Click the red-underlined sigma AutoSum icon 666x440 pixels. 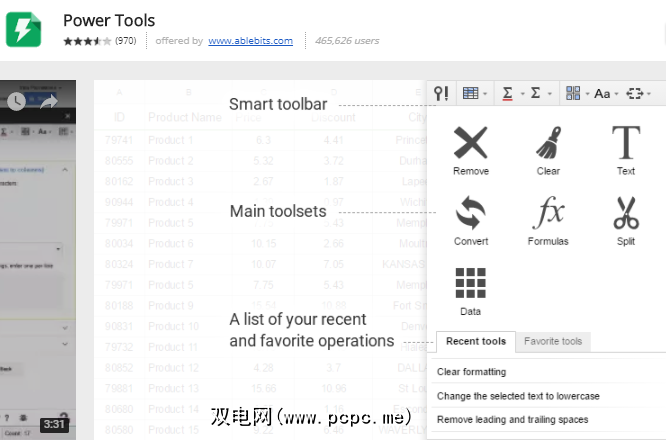tap(507, 93)
